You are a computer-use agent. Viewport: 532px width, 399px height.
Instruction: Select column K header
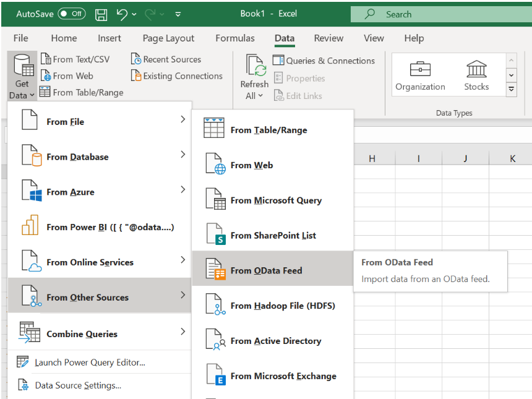(x=510, y=158)
